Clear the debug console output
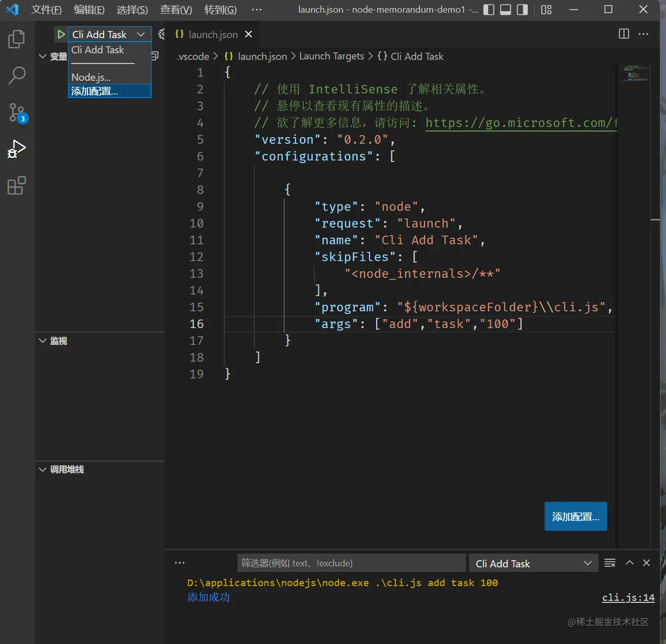666x644 pixels. pyautogui.click(x=610, y=563)
